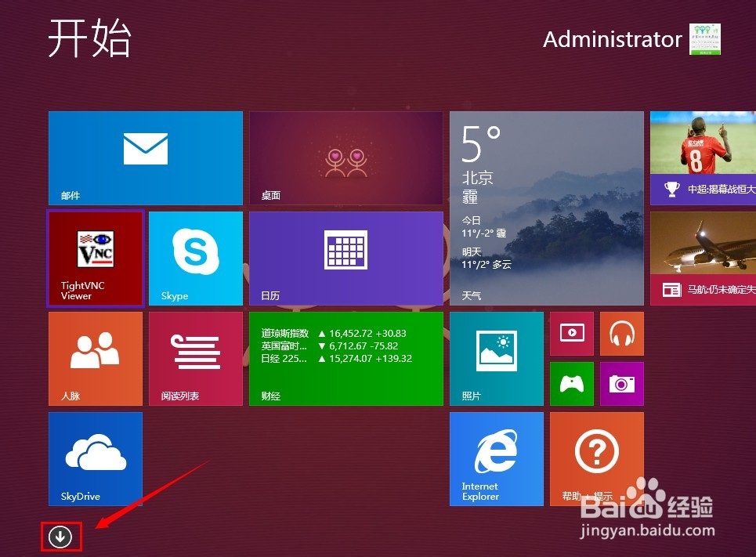
Task: Open the Mail (邮件) tile
Action: point(145,158)
